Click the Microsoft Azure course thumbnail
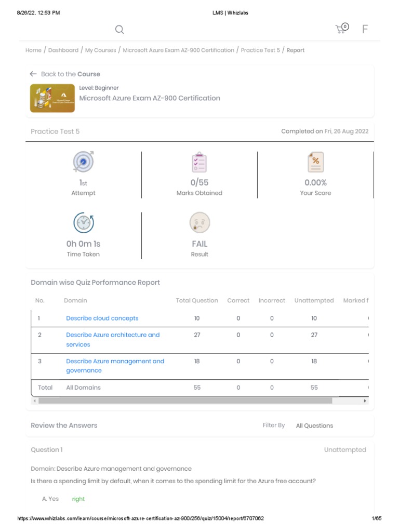Image resolution: width=399 pixels, height=532 pixels. click(x=52, y=98)
